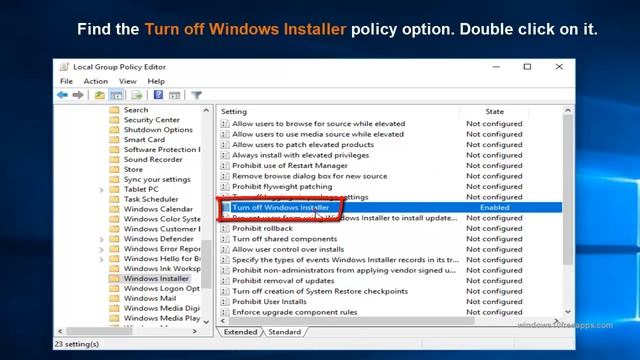Click the Up one level folder icon

(x=99, y=95)
